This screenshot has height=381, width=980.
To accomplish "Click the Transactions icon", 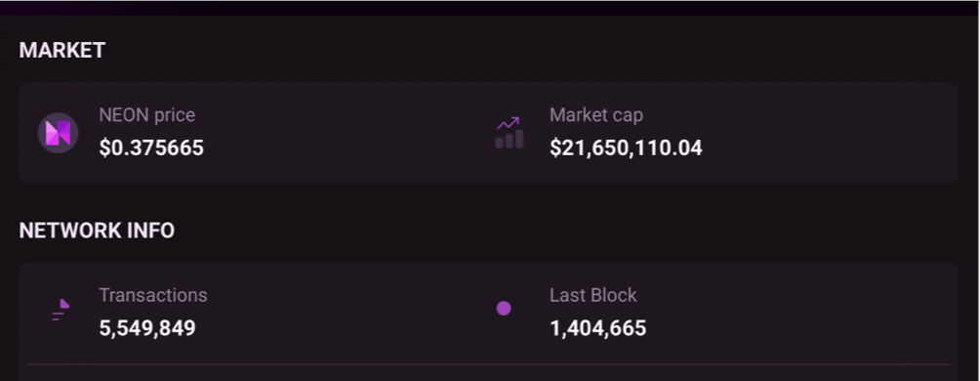I will click(61, 310).
